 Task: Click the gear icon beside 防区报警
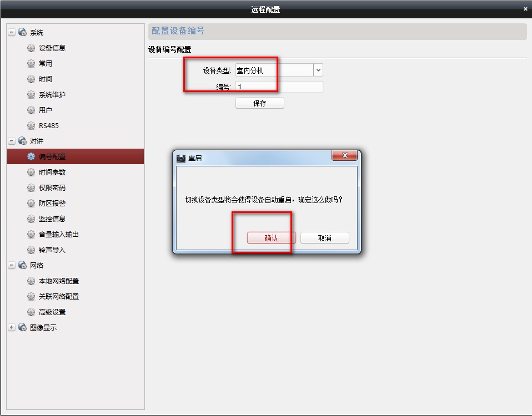(x=31, y=204)
